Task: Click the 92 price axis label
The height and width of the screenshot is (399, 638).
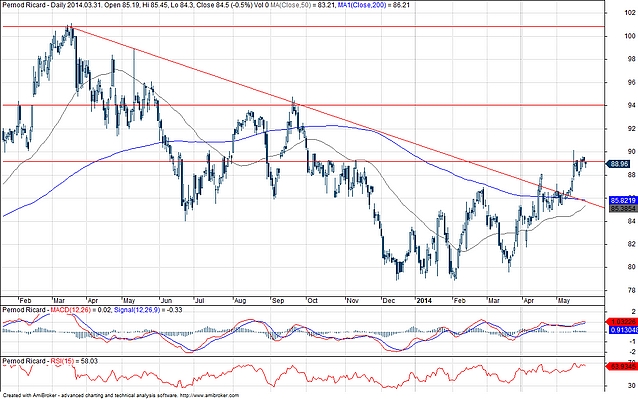Action: point(631,129)
